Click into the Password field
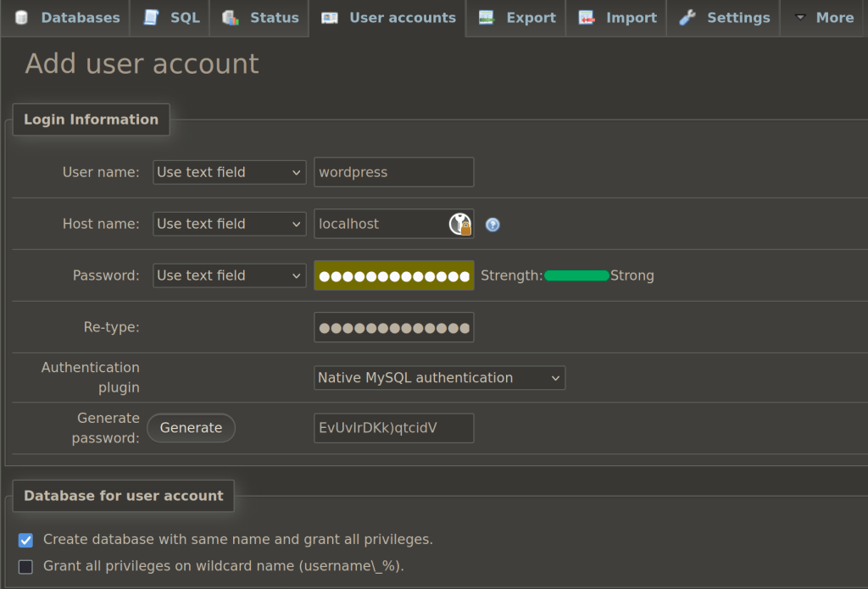Screen dimensions: 868x589 [x=393, y=275]
